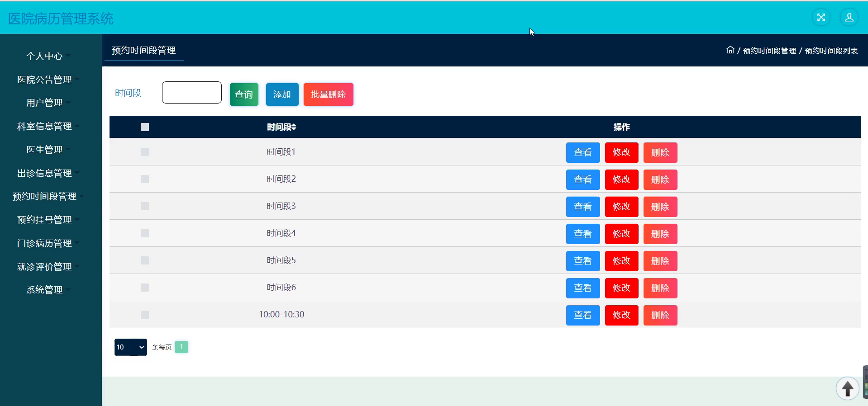868x406 pixels.
Task: View details of 时间段5
Action: [583, 261]
